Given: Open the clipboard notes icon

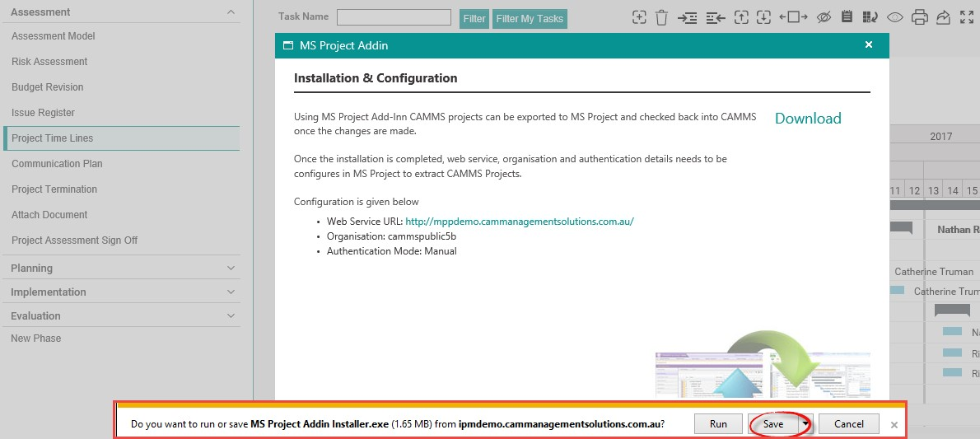Looking at the screenshot, I should [847, 17].
